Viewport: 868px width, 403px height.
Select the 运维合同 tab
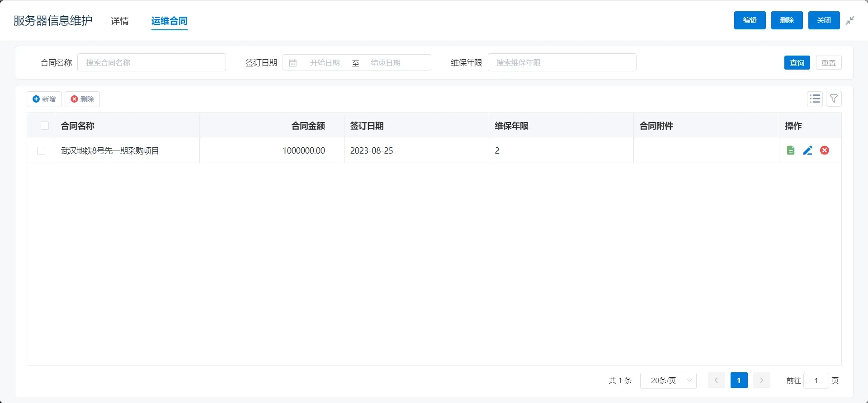pyautogui.click(x=169, y=21)
